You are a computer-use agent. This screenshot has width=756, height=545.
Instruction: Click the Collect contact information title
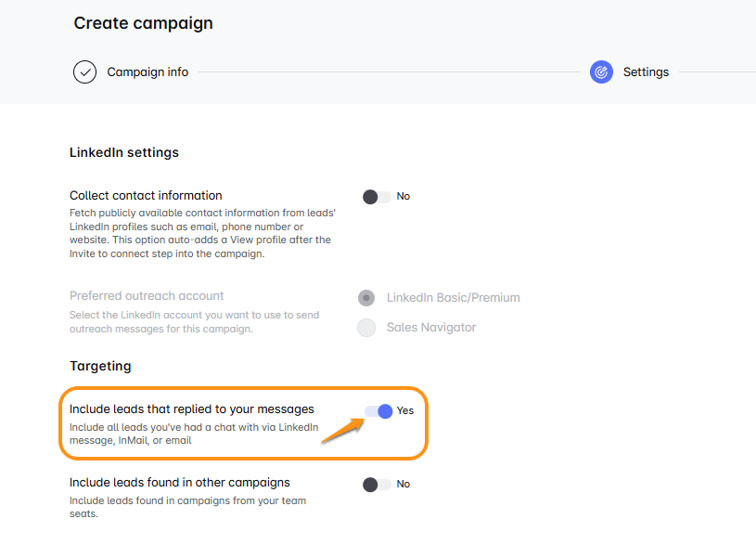146,196
